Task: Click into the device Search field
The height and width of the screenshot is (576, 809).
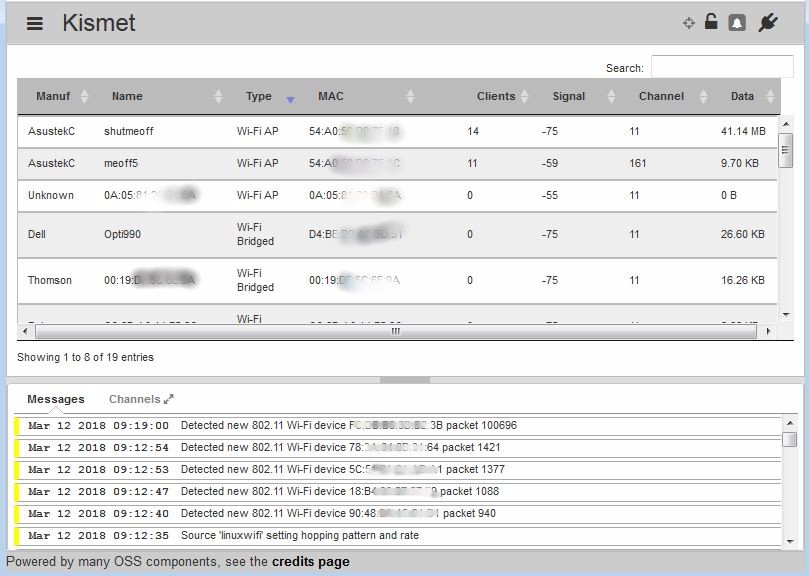Action: click(722, 67)
